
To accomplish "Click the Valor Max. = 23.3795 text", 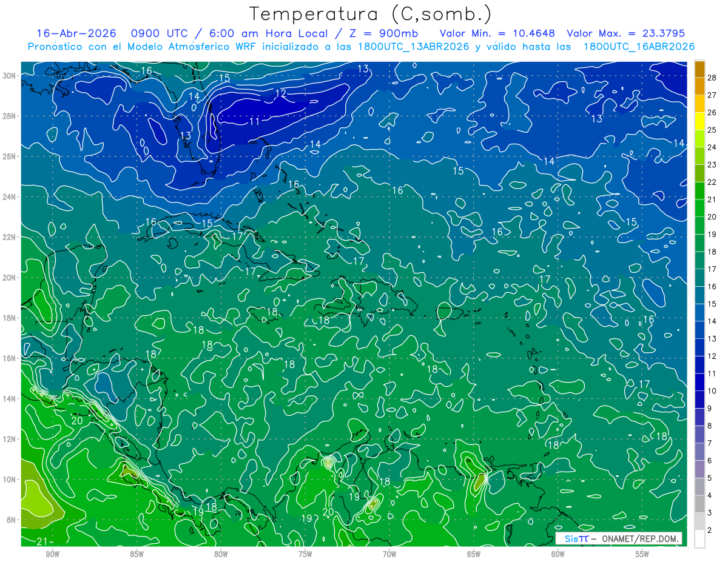I will point(625,33).
